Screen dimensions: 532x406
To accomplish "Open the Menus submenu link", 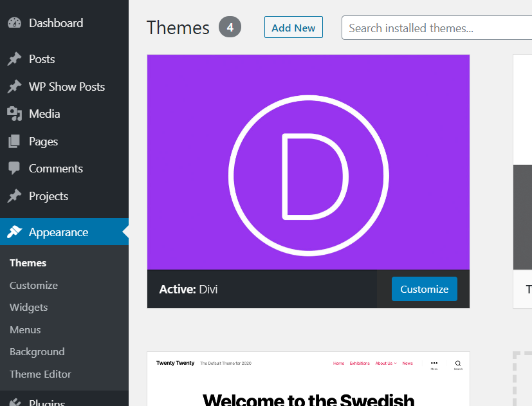I will (25, 330).
